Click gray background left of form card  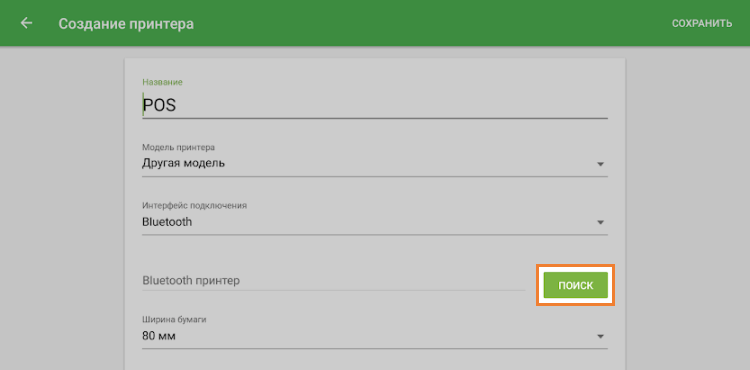[x=62, y=206]
